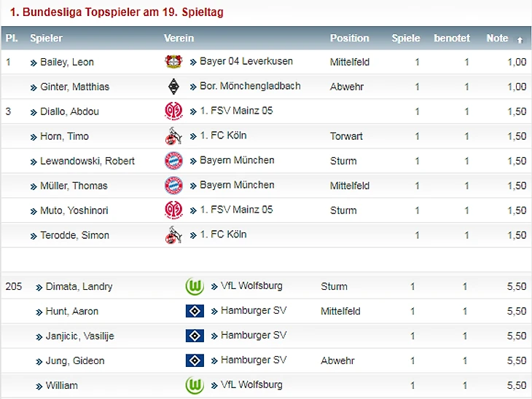Click Hamburger SV logo in Hunt's row
This screenshot has width=532, height=399.
point(195,311)
